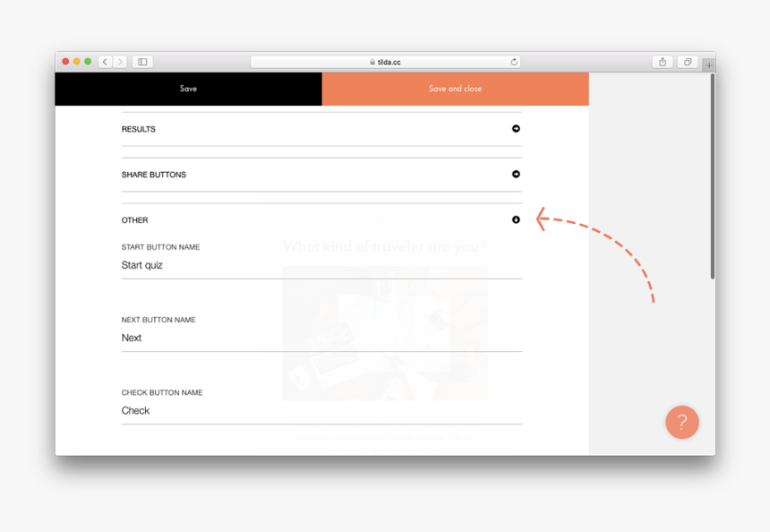Open the orange help question mark button
Screen dimensions: 770x532
tap(682, 422)
